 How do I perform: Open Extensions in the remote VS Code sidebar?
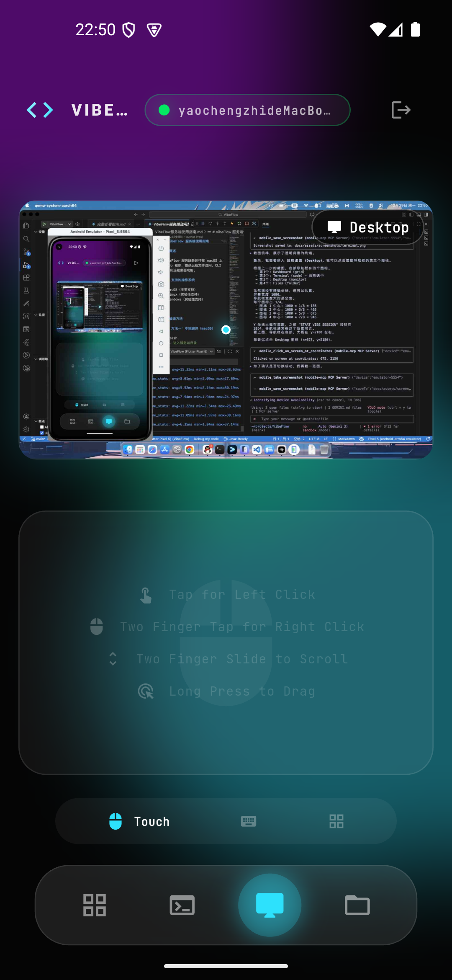[x=26, y=278]
